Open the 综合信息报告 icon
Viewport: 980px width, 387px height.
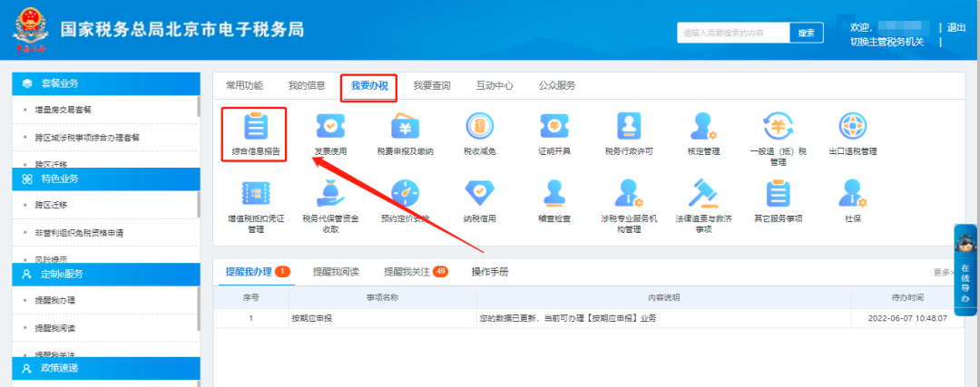[255, 126]
